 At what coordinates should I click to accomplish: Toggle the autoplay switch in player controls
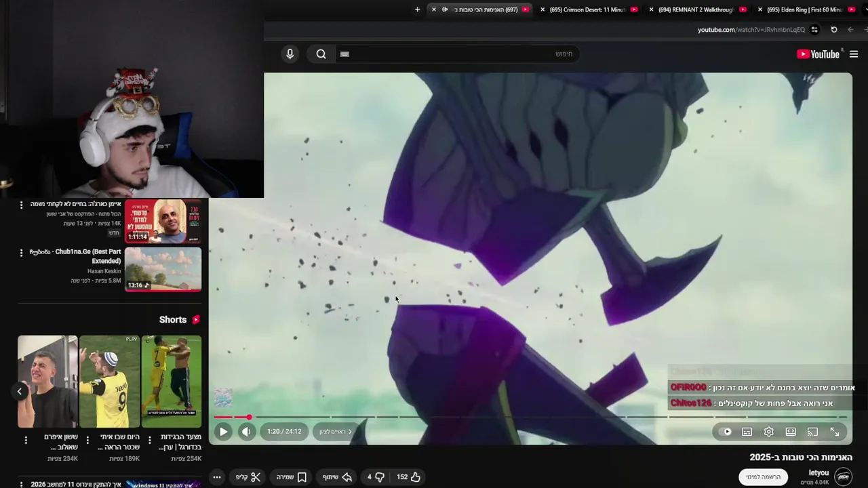(726, 432)
